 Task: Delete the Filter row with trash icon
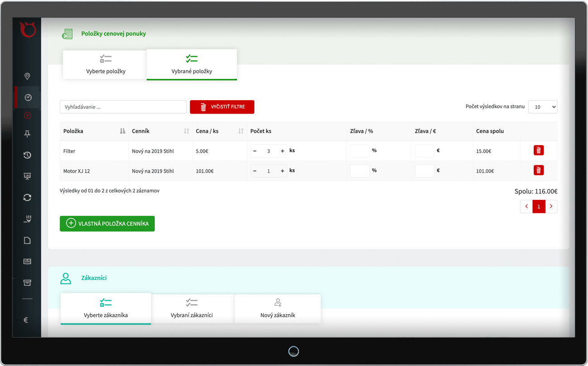(538, 150)
